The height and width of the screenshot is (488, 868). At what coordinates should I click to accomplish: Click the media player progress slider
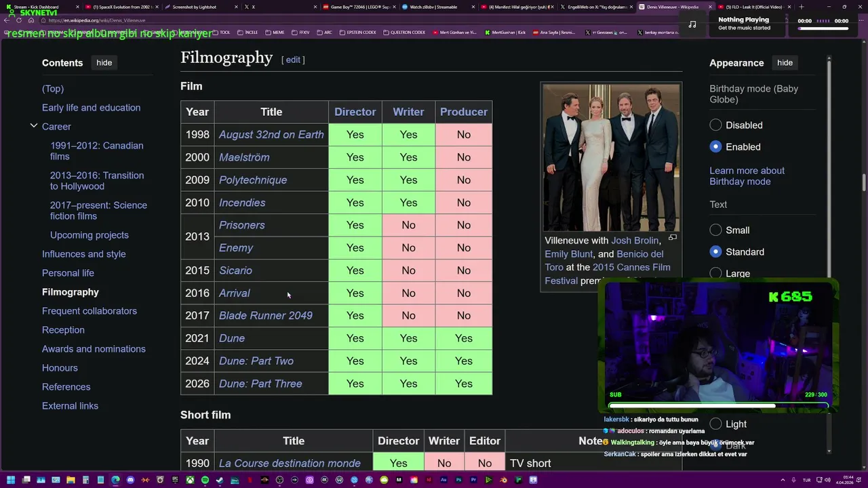823,28
